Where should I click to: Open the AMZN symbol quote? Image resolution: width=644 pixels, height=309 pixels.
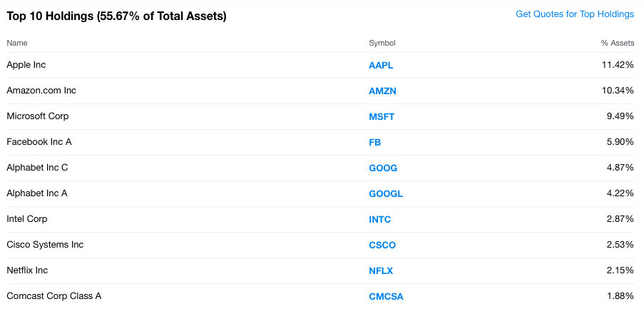382,91
